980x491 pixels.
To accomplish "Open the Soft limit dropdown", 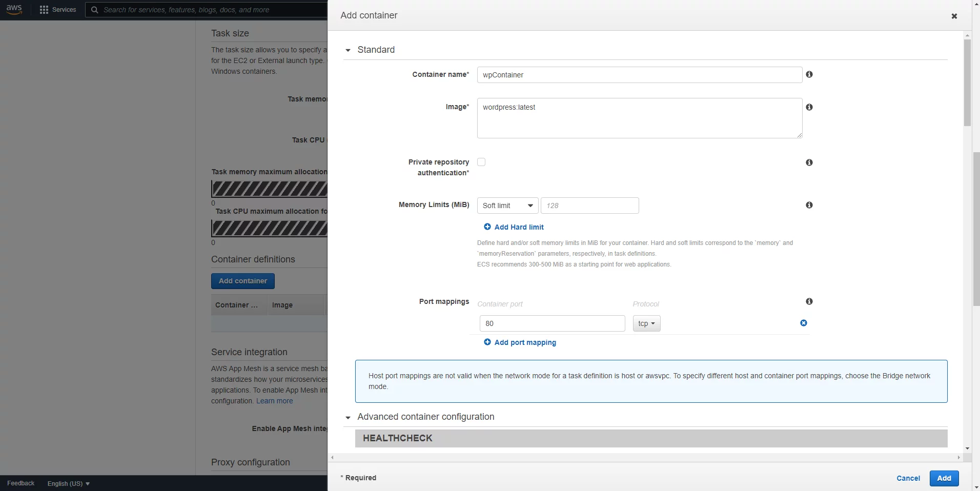I will [x=507, y=206].
